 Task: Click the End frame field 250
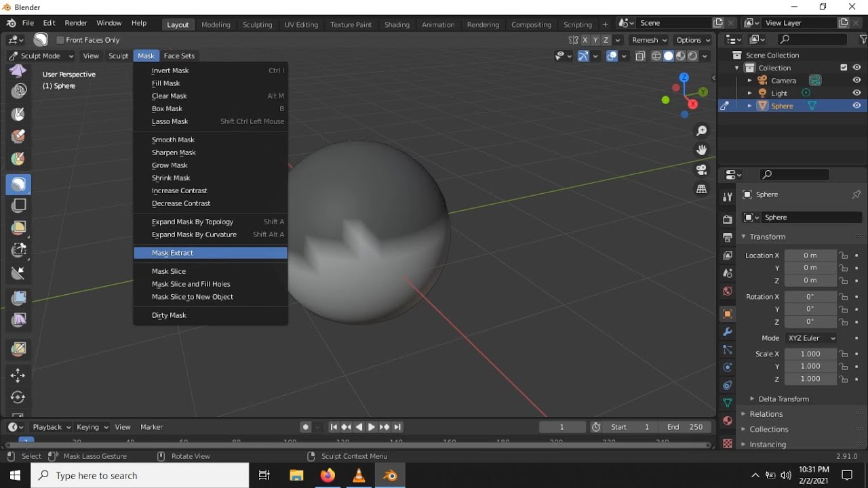685,427
